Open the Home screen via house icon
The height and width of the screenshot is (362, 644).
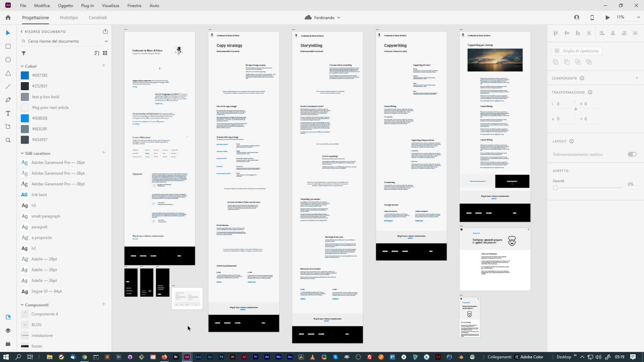(x=8, y=17)
